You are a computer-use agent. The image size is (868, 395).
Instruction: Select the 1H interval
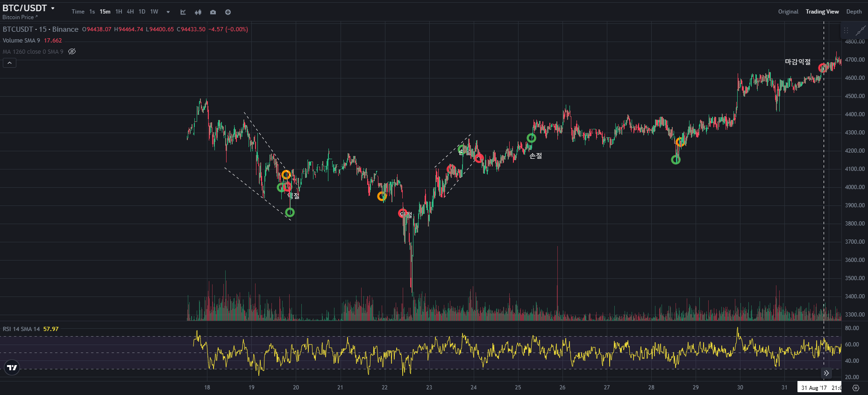[119, 12]
